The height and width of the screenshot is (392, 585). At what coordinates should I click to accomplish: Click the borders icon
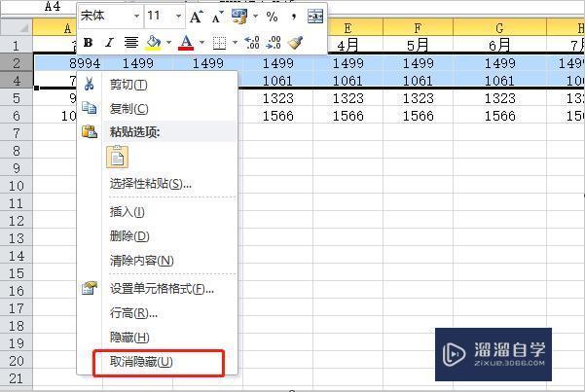[219, 43]
